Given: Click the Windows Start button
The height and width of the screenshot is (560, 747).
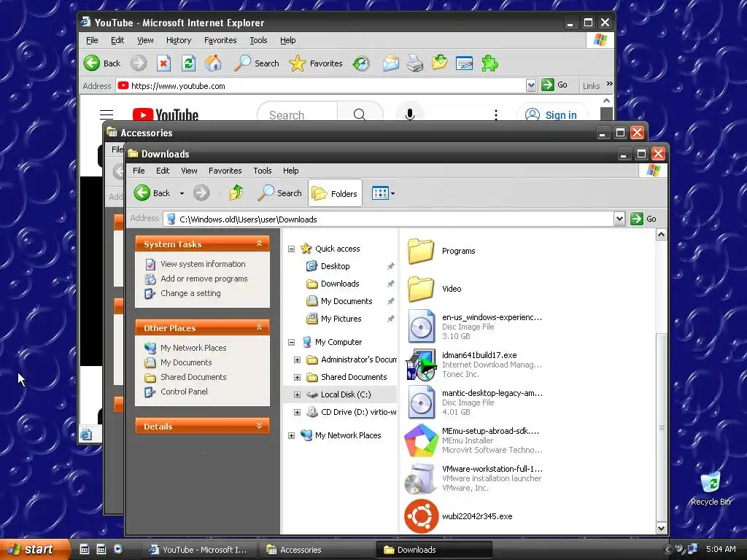Looking at the screenshot, I should [x=34, y=550].
